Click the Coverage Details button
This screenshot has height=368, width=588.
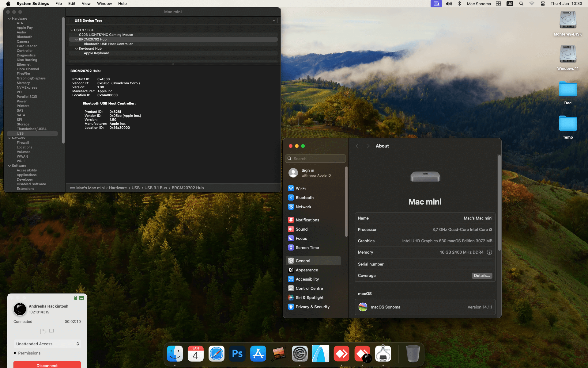pos(482,275)
